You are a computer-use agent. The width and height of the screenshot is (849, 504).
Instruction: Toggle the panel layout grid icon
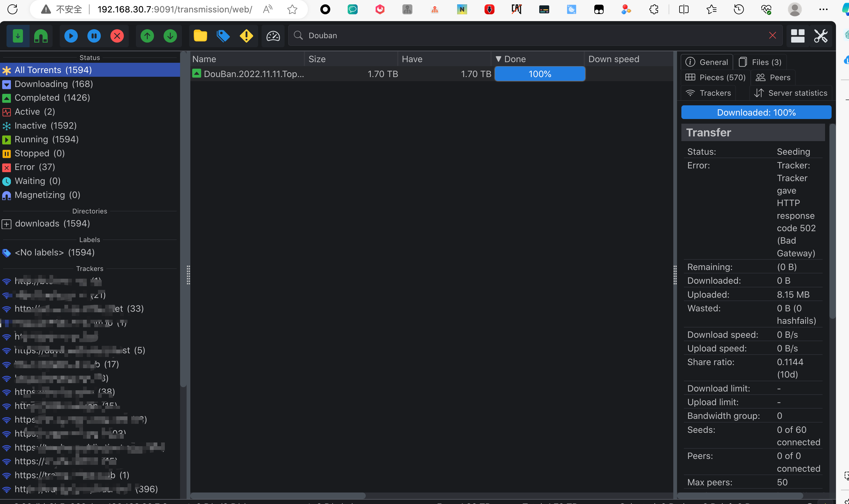click(x=798, y=36)
